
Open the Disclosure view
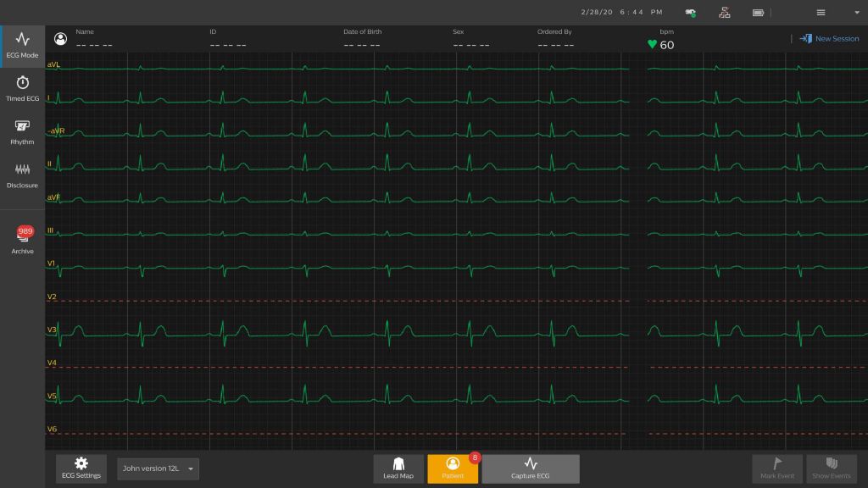(x=22, y=176)
